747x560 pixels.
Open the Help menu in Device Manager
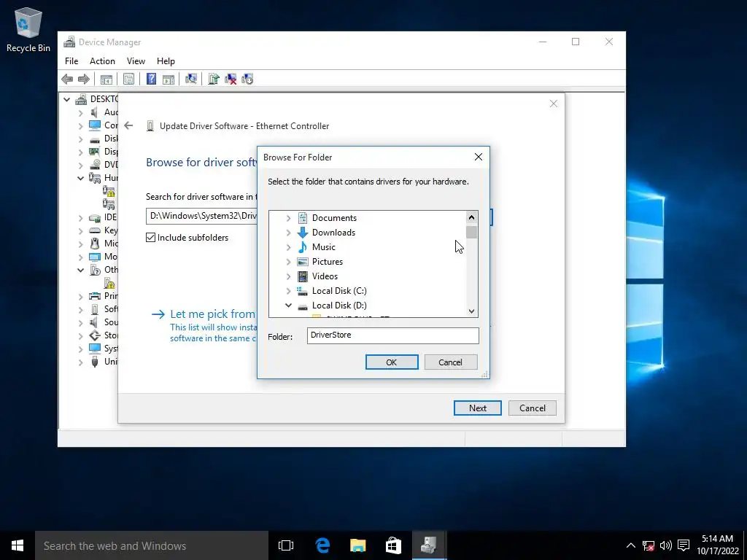pyautogui.click(x=166, y=61)
